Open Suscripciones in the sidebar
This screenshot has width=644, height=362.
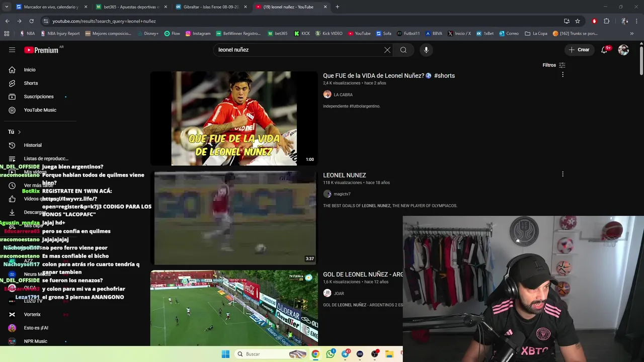(x=38, y=97)
